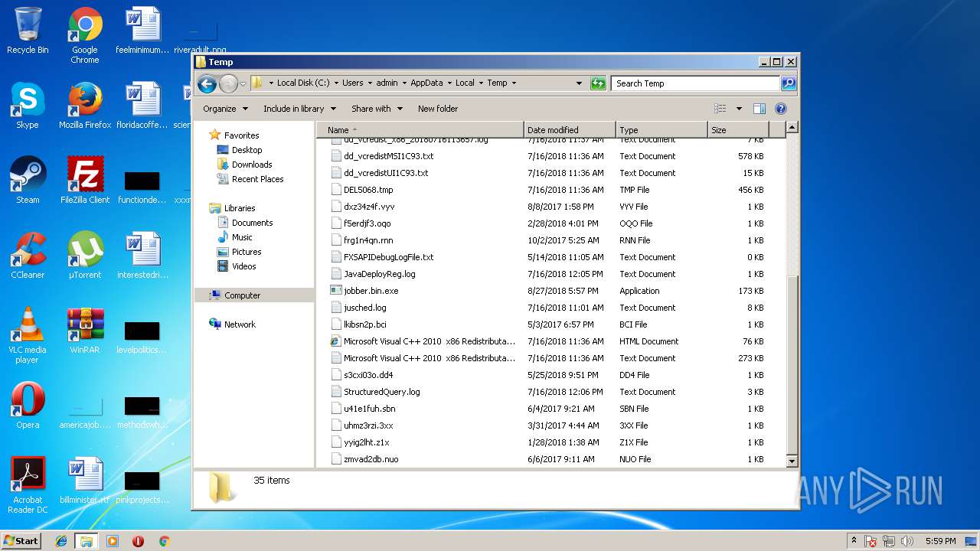Click in the Search Temp box

pos(696,83)
